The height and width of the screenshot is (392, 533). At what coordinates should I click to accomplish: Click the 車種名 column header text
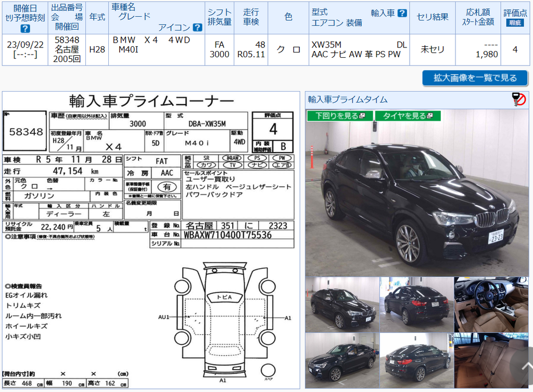point(123,7)
